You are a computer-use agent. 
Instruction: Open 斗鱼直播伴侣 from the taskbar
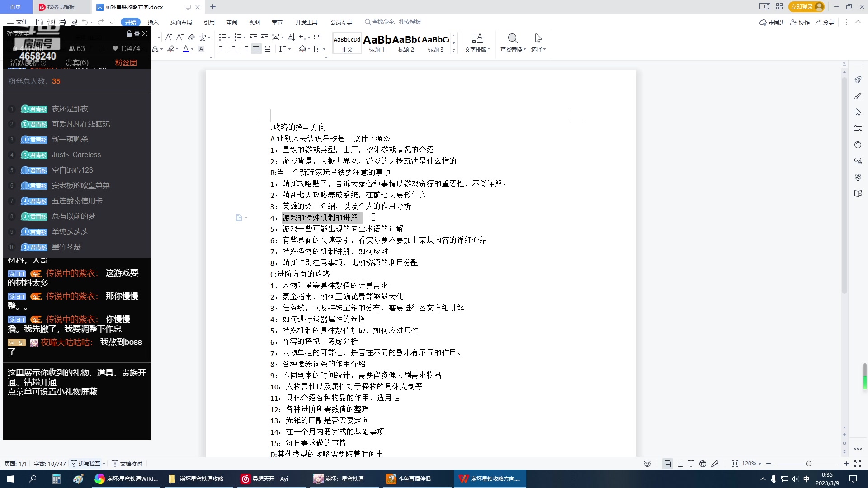pyautogui.click(x=416, y=479)
